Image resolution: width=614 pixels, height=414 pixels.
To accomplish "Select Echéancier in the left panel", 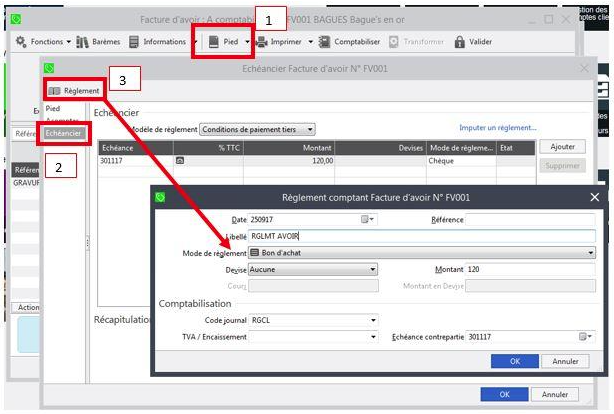I will click(x=64, y=133).
